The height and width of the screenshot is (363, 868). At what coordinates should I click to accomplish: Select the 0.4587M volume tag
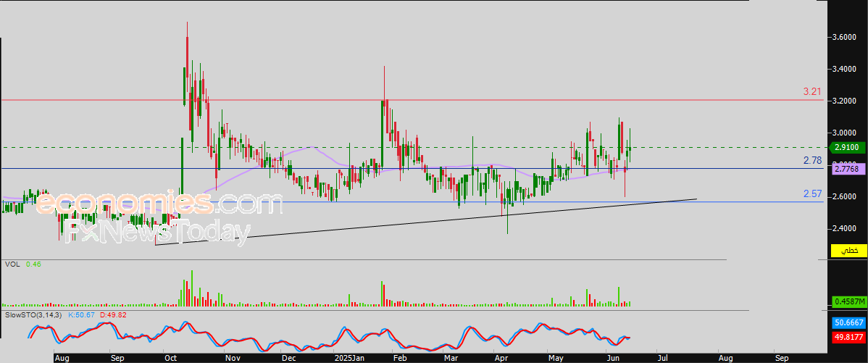pos(849,301)
